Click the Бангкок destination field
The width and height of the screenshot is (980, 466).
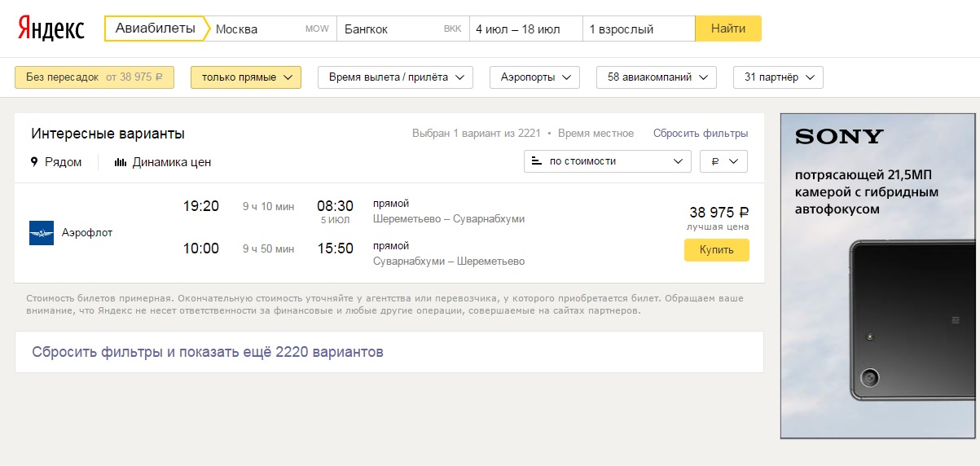(x=391, y=29)
